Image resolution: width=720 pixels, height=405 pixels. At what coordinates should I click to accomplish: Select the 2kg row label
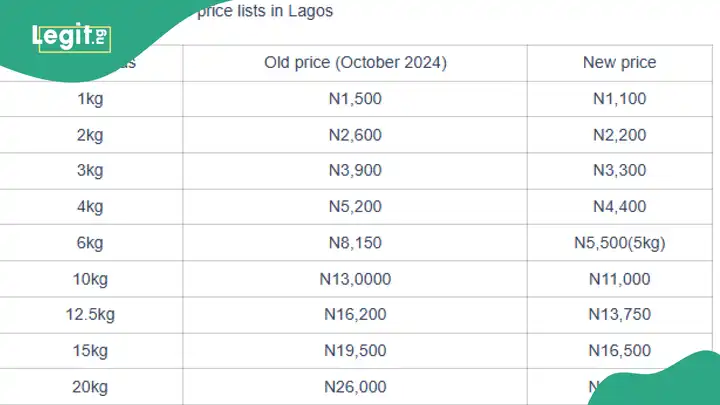click(x=90, y=135)
